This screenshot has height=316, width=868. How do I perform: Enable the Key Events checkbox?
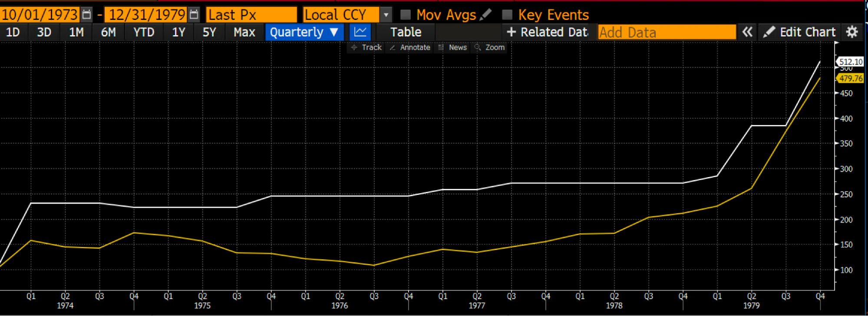(507, 15)
